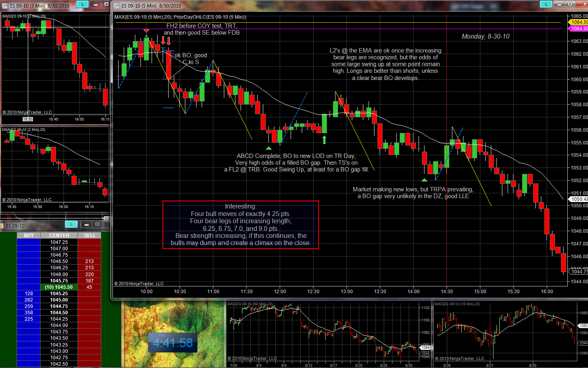The width and height of the screenshot is (588, 368).
Task: Click the BUY column header
Action: point(29,236)
